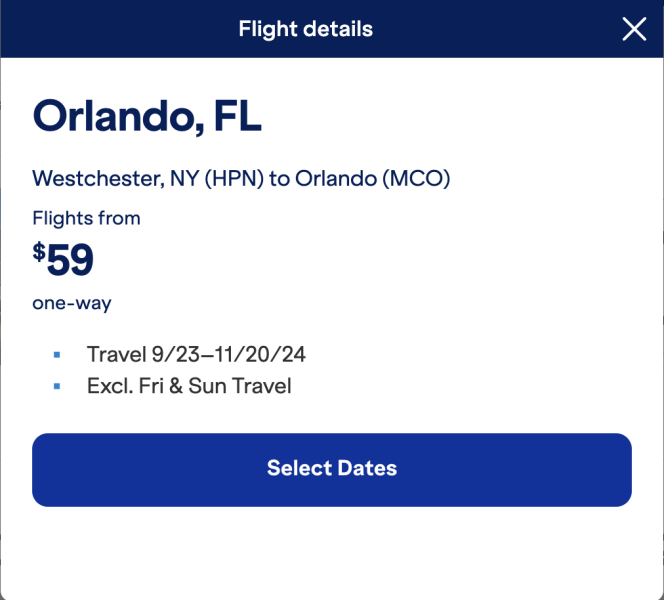Click the blank area below Select Dates
Viewport: 664px width, 600px height.
click(x=332, y=553)
